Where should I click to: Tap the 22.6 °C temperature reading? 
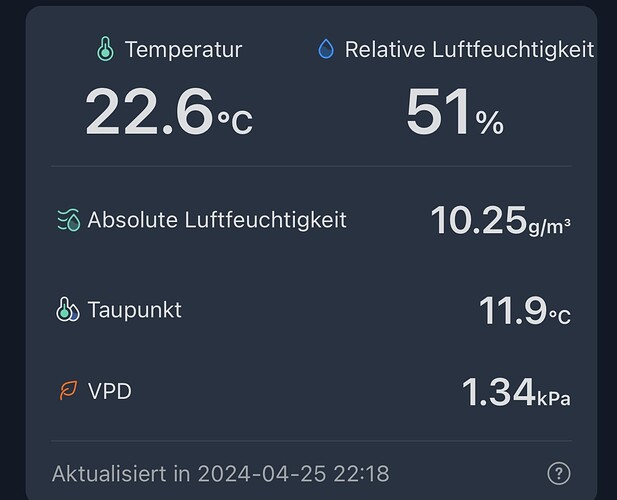coord(150,112)
